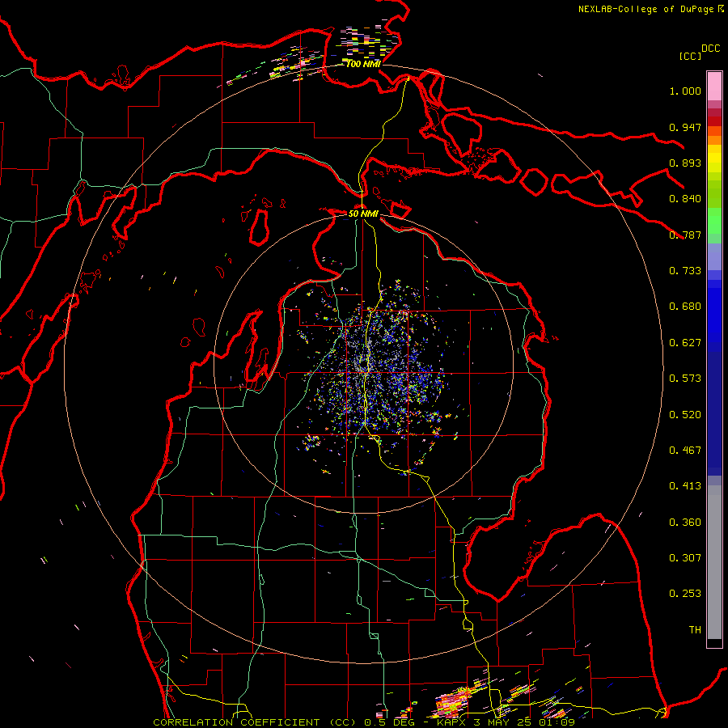Click the 100 NMI range ring label
The image size is (728, 728).
click(x=363, y=64)
